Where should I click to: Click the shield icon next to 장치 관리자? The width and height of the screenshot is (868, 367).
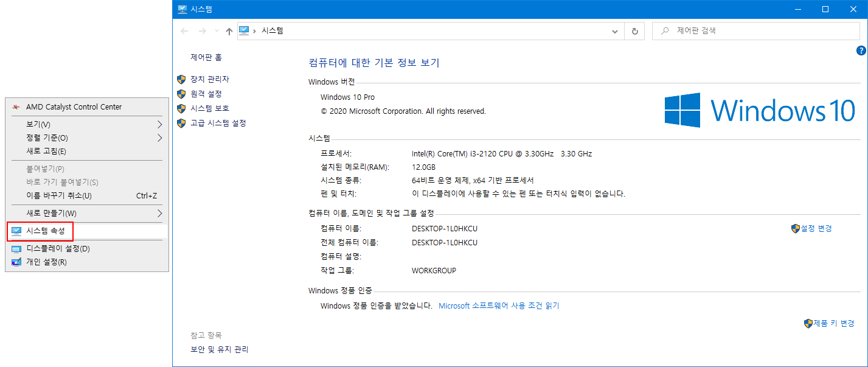click(x=181, y=79)
